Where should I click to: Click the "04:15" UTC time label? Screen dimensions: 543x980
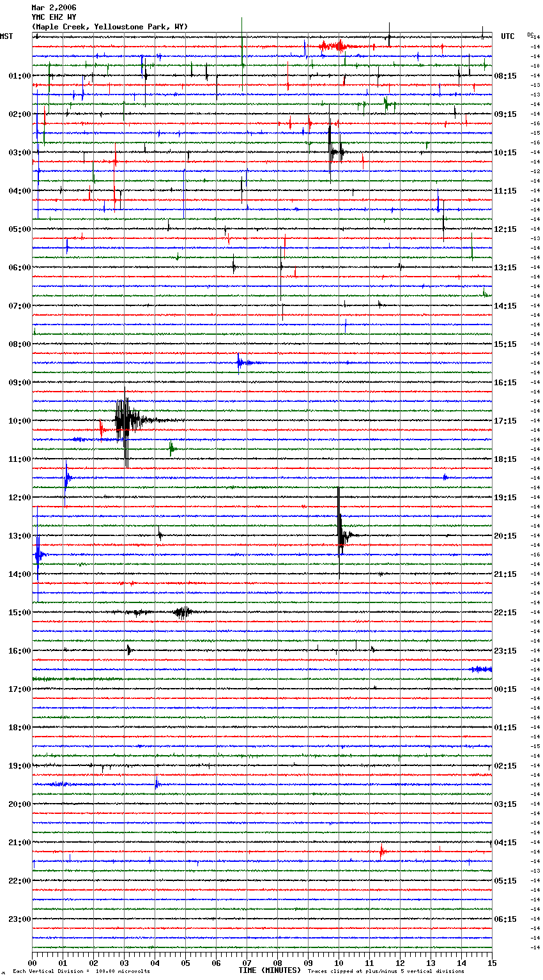pyautogui.click(x=505, y=843)
